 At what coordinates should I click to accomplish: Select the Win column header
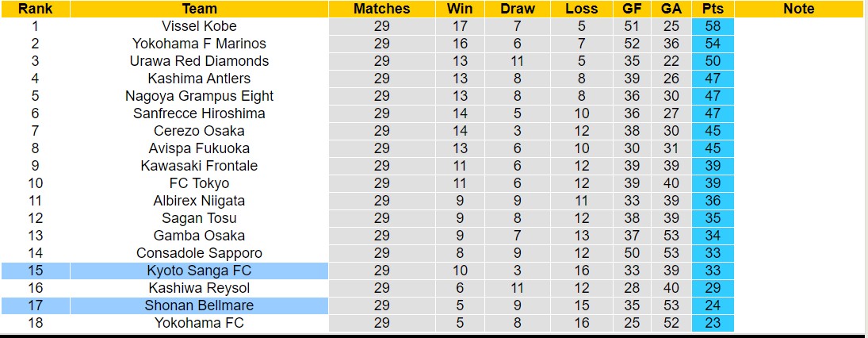460,9
